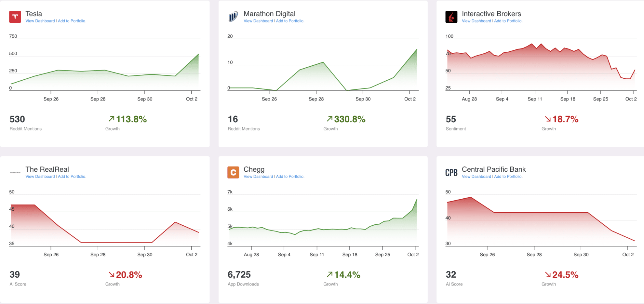Open View Dashboard for Marathon Digital
644x304 pixels.
click(x=258, y=21)
